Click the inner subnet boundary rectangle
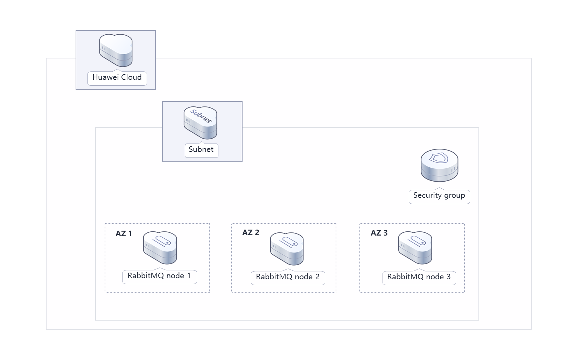The image size is (588, 364). coord(287,319)
